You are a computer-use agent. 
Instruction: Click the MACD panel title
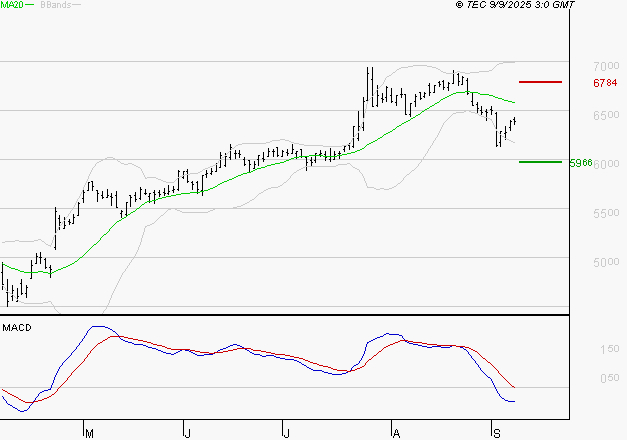pos(16,327)
